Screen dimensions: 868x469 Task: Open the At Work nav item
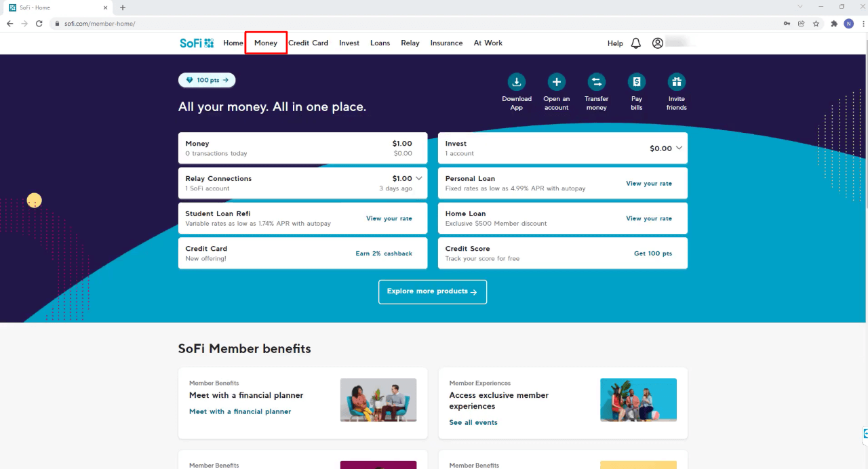point(488,43)
